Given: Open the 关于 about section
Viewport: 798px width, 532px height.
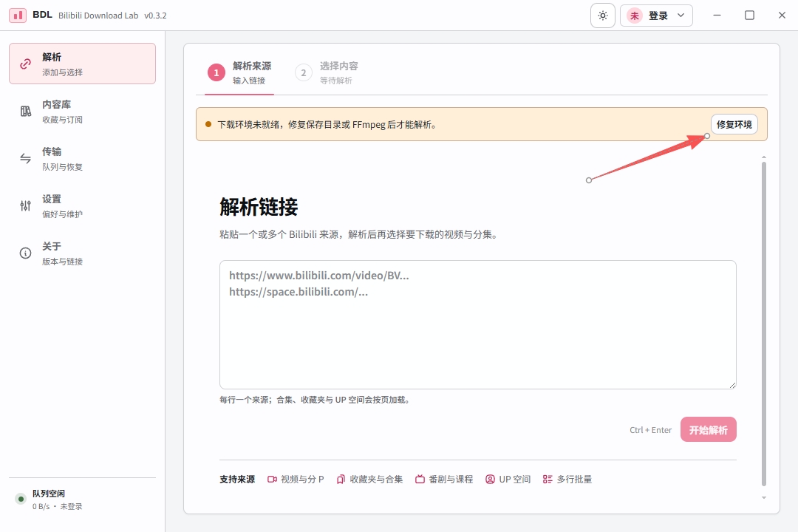Looking at the screenshot, I should (x=83, y=253).
